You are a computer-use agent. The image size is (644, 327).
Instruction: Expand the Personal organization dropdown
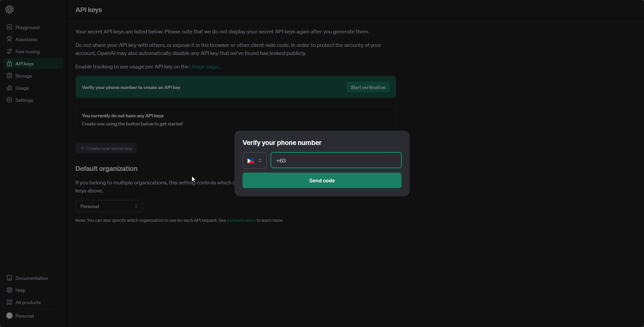(109, 206)
